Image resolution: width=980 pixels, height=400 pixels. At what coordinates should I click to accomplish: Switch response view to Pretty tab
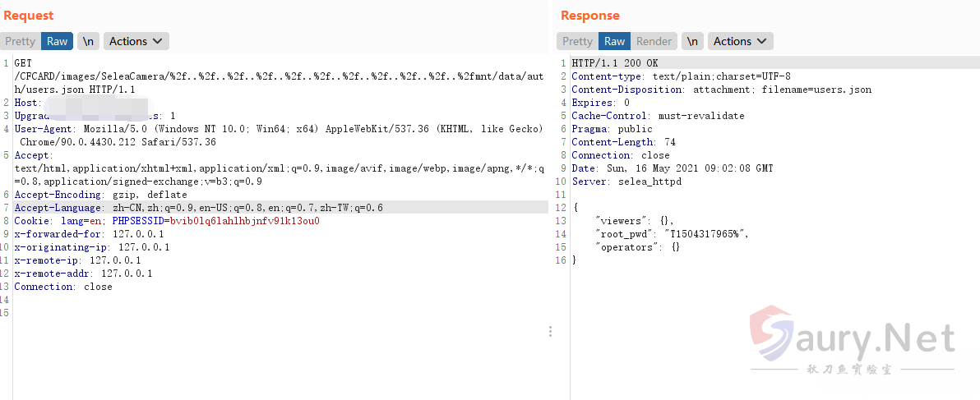(577, 41)
